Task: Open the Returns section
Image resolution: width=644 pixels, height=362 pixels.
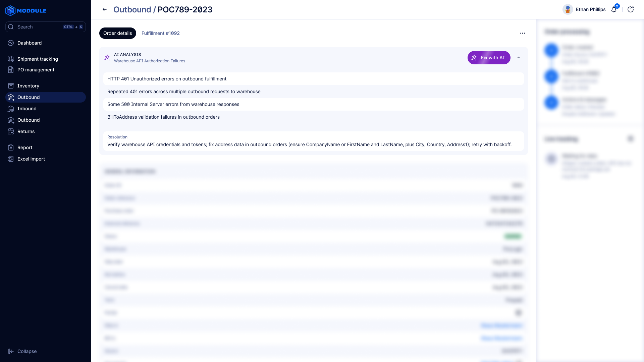Action: pyautogui.click(x=26, y=131)
